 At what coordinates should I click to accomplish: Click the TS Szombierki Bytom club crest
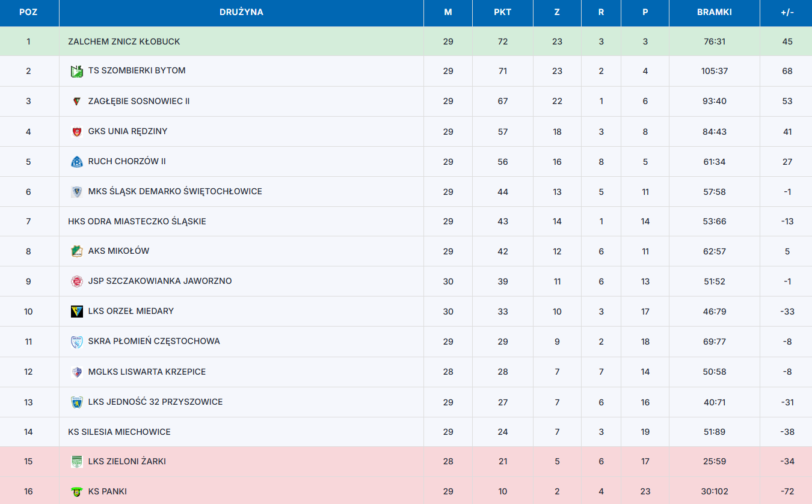(76, 71)
